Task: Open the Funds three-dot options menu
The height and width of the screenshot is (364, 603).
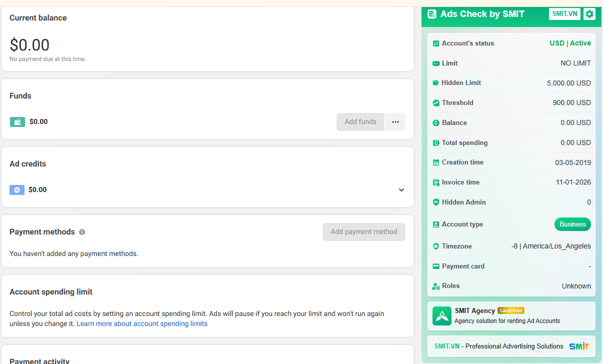Action: point(395,122)
